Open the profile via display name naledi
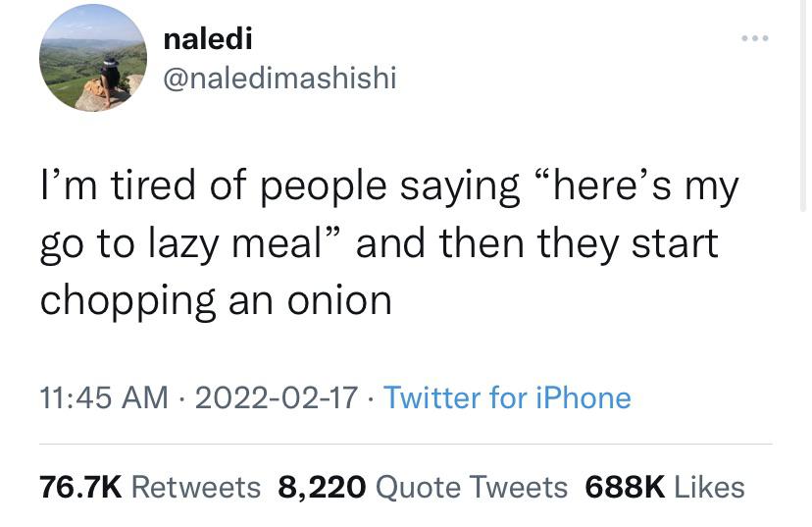Image resolution: width=812 pixels, height=527 pixels. pyautogui.click(x=207, y=38)
